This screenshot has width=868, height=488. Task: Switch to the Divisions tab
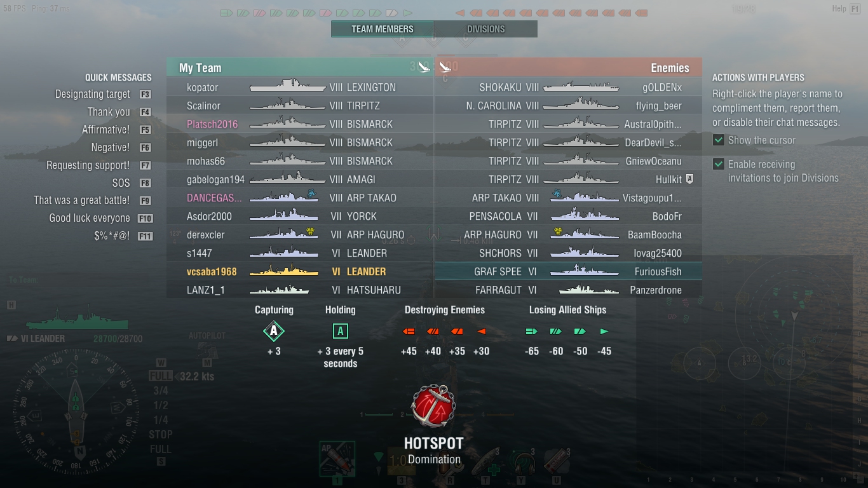click(486, 29)
